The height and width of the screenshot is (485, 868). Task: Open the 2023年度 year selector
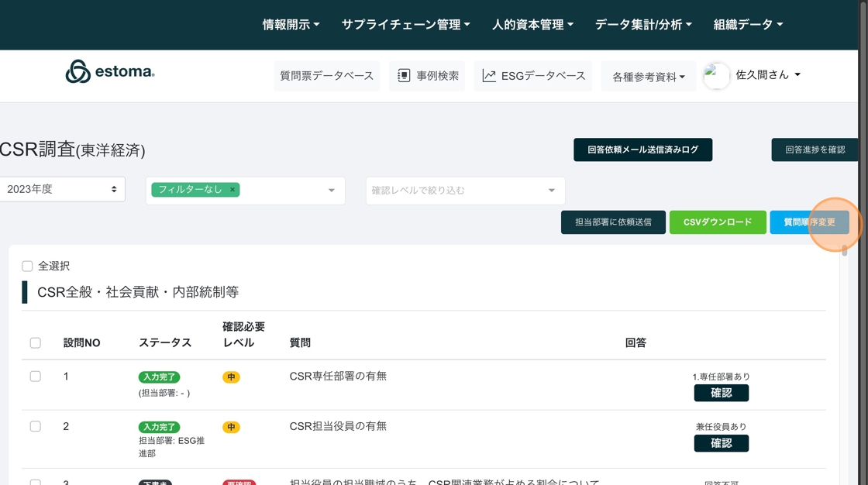62,189
